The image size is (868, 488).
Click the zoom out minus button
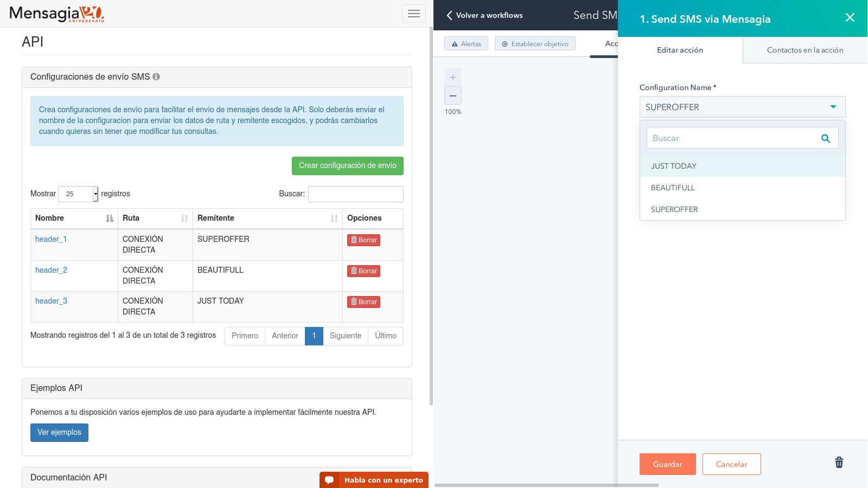pyautogui.click(x=453, y=95)
